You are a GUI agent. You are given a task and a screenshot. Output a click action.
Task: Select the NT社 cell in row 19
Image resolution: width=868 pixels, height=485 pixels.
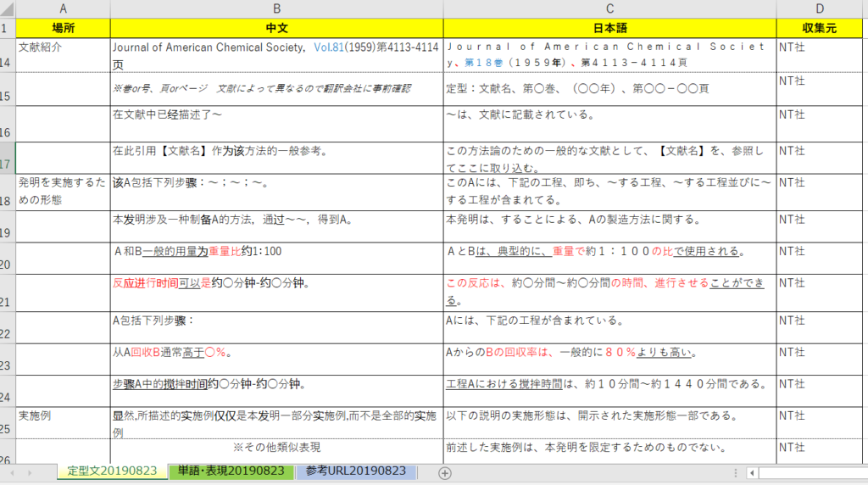coord(820,226)
